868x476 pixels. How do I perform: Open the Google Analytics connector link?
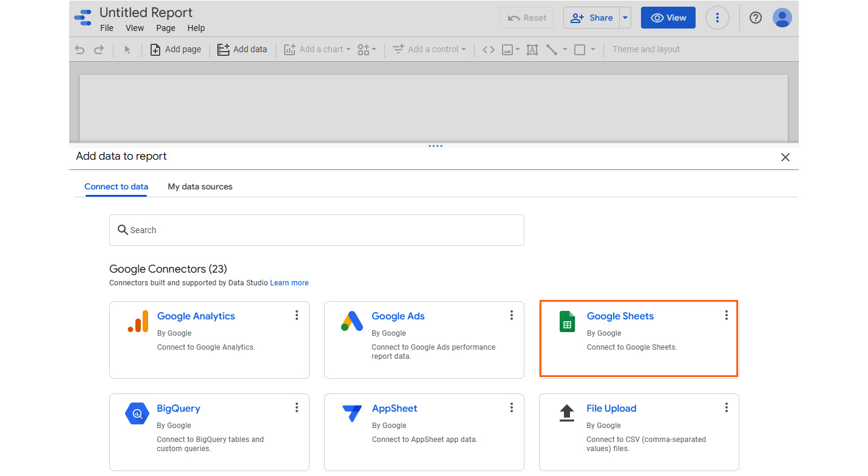tap(196, 316)
